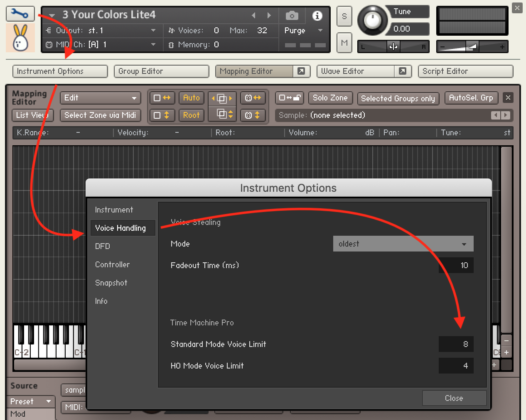Open the Voice Stealing Mode dropdown
This screenshot has width=526, height=420.
tap(403, 244)
